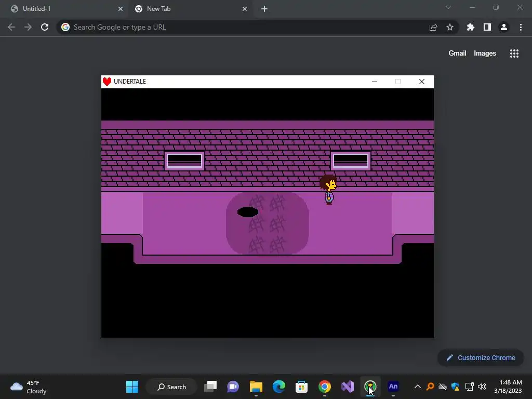Open Images link
Viewport: 532px width, 399px height.
(x=485, y=54)
